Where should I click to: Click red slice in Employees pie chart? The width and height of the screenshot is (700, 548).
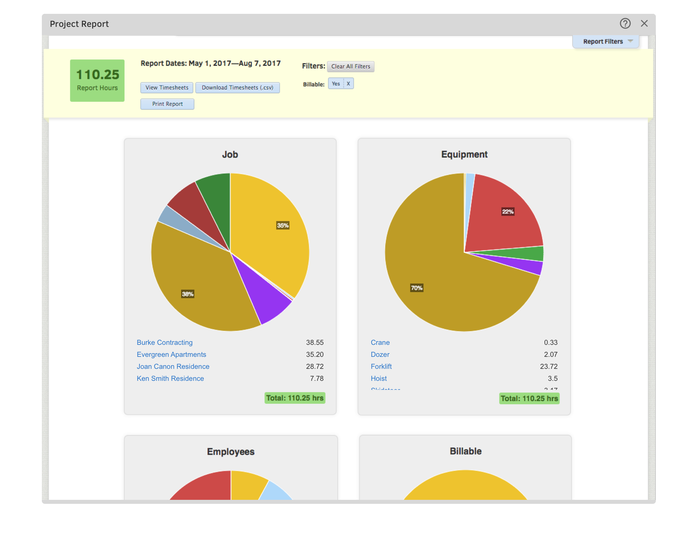click(x=205, y=487)
